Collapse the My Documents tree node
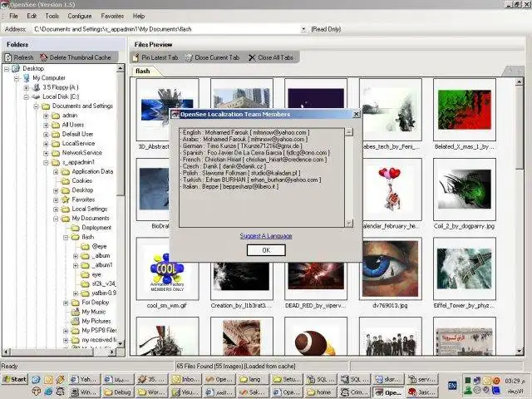The width and height of the screenshot is (532, 399). (56, 218)
